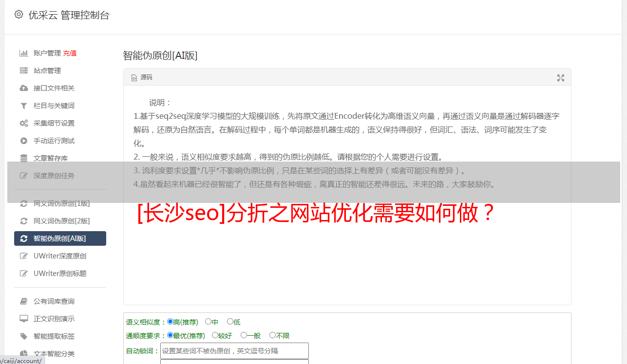Toggle the editor fullscreen icon
The height and width of the screenshot is (364, 627).
[561, 78]
